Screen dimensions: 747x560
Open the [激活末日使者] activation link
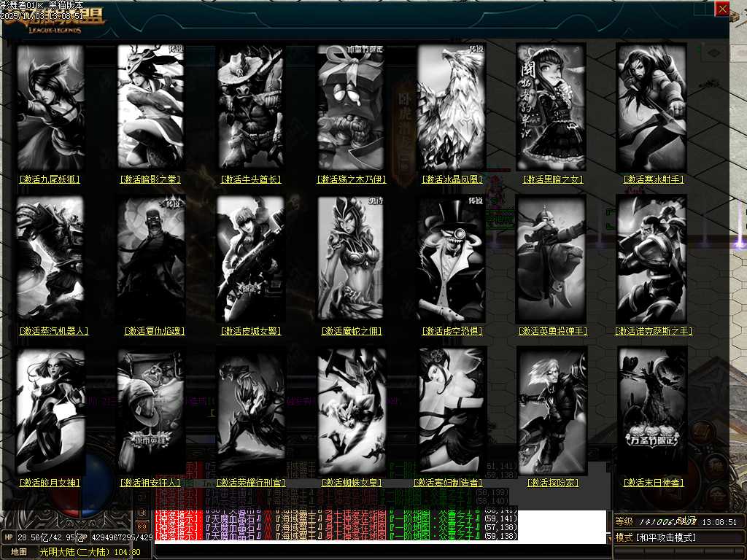coord(654,483)
